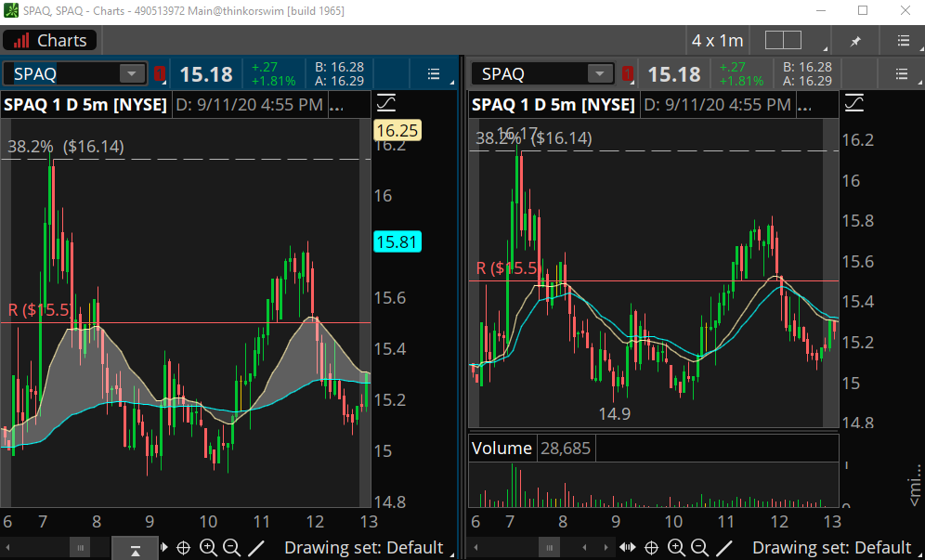This screenshot has width=925, height=560.
Task: Select the crosshair pan tool in left chart
Action: 184,548
